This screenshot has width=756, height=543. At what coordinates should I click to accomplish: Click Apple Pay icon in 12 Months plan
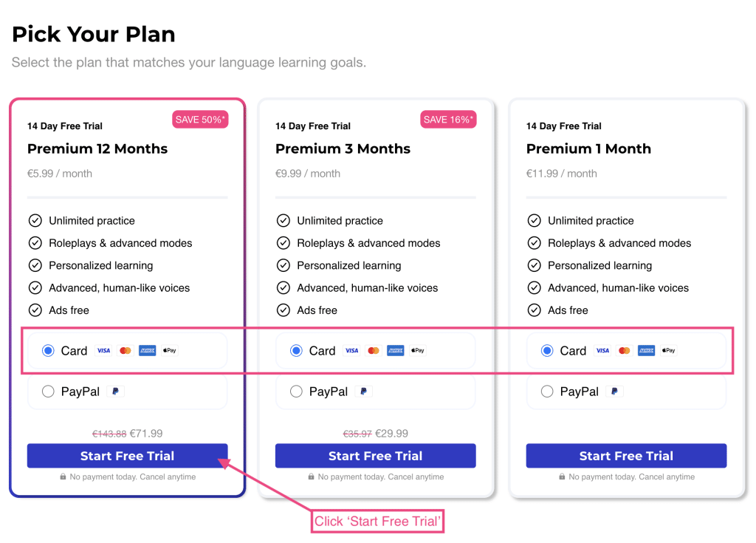170,351
